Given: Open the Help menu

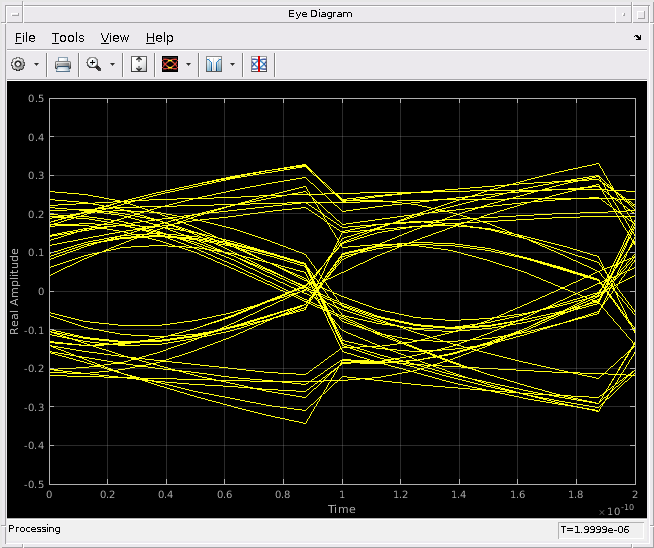Looking at the screenshot, I should coord(159,37).
